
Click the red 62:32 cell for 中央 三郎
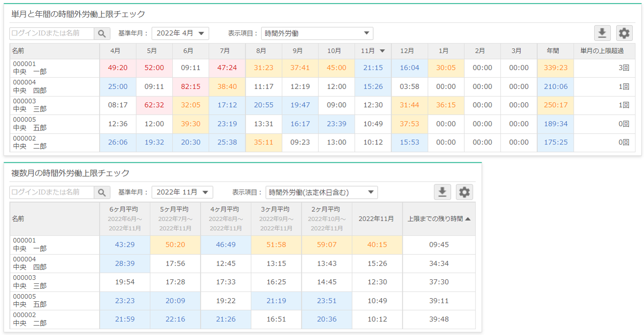(154, 105)
